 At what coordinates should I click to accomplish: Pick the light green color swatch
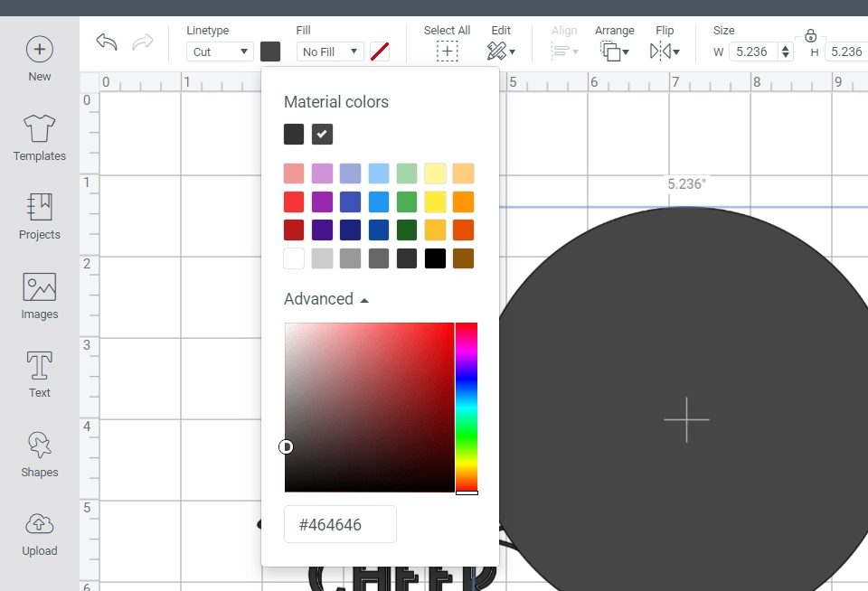click(407, 174)
